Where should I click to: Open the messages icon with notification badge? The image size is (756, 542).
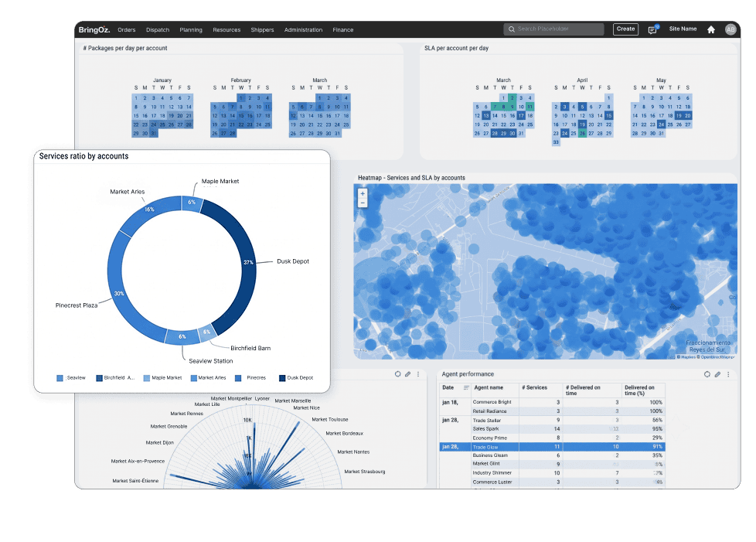coord(652,29)
